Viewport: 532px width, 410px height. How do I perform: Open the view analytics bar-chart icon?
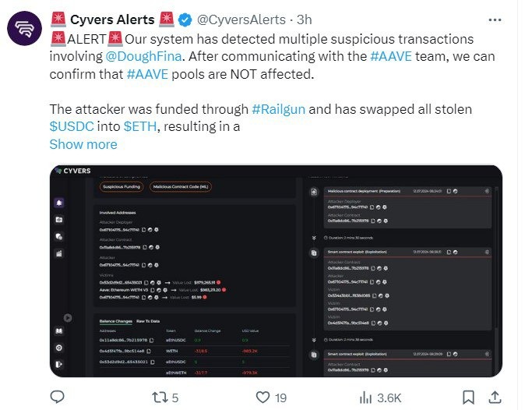[365, 398]
